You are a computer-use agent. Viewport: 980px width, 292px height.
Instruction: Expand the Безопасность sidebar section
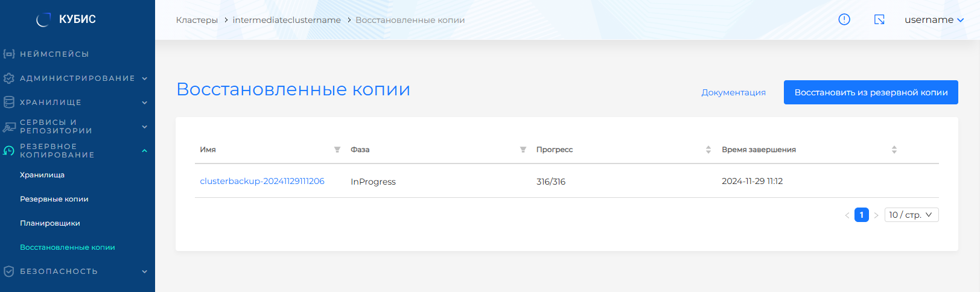tap(77, 271)
